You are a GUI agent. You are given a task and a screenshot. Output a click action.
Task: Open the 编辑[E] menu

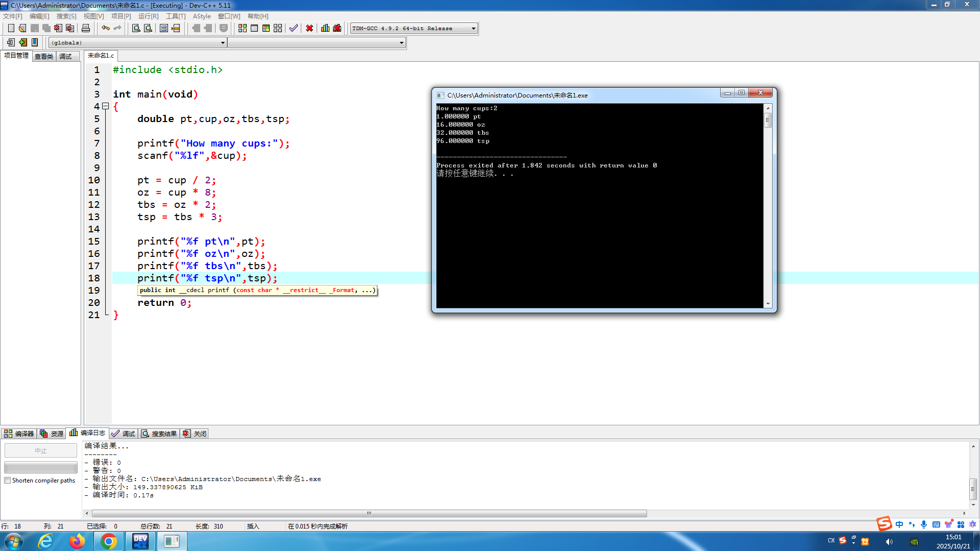[39, 16]
